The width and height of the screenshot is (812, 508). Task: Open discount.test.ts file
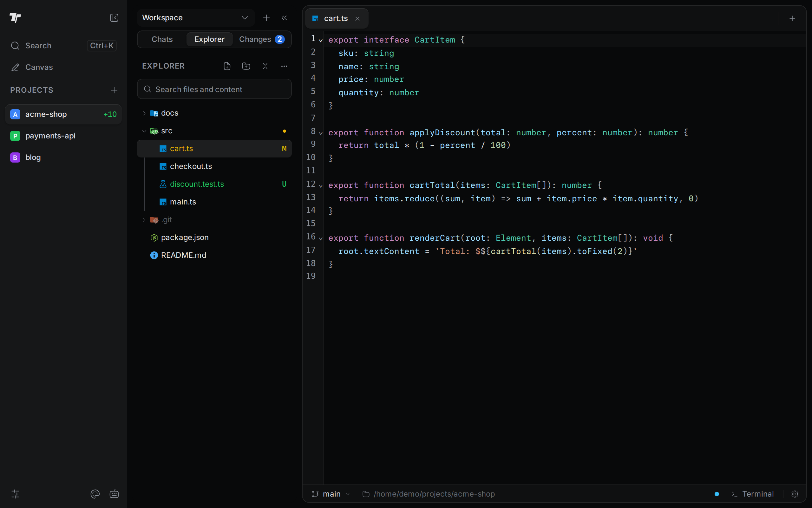click(x=214, y=184)
